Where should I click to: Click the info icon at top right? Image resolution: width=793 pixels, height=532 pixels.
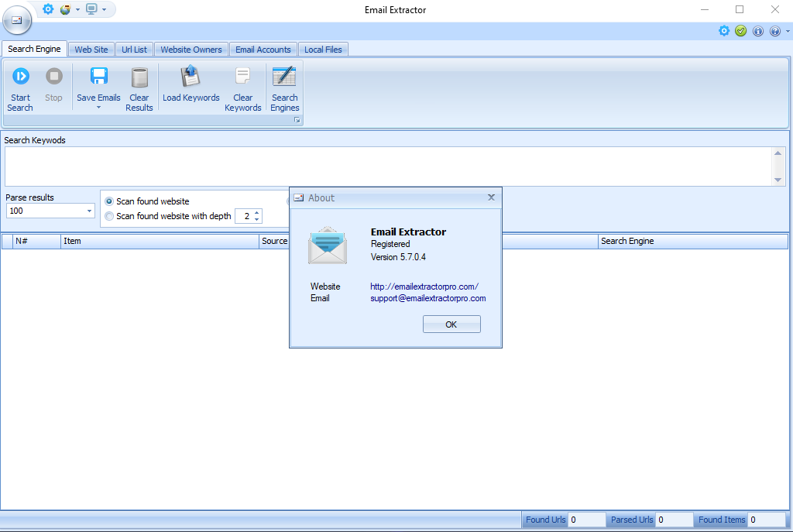[758, 31]
